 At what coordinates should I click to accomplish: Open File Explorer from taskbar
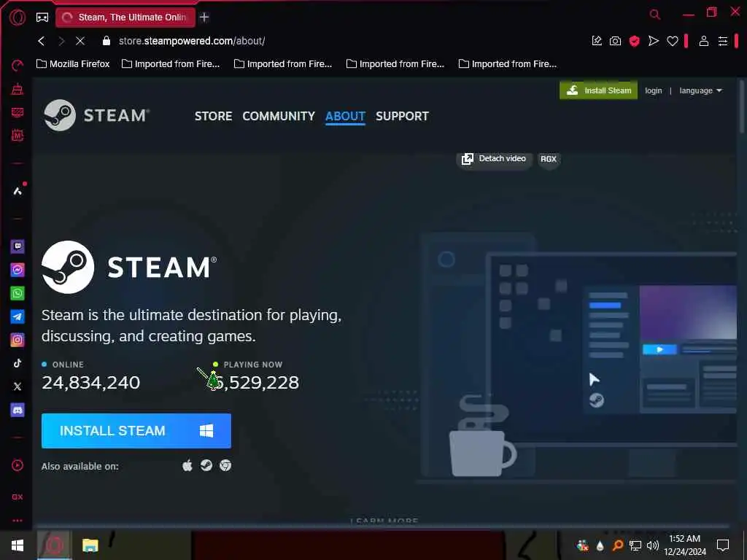[90, 545]
